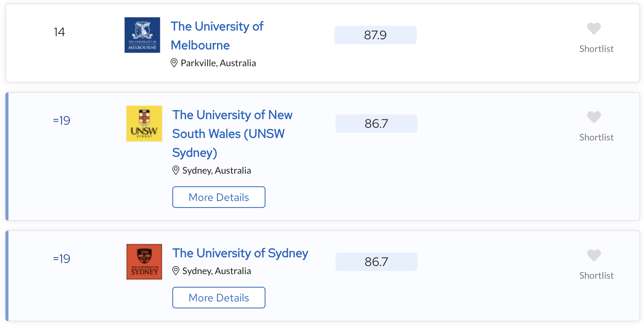Open The University of Melbourne link

click(217, 36)
